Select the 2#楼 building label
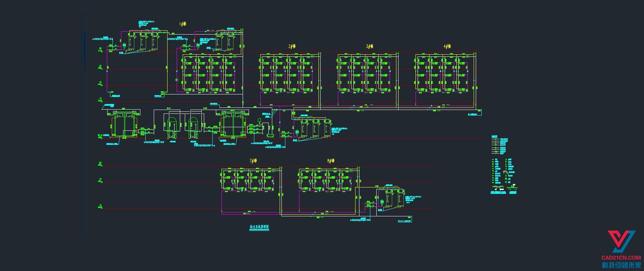 (x=292, y=46)
